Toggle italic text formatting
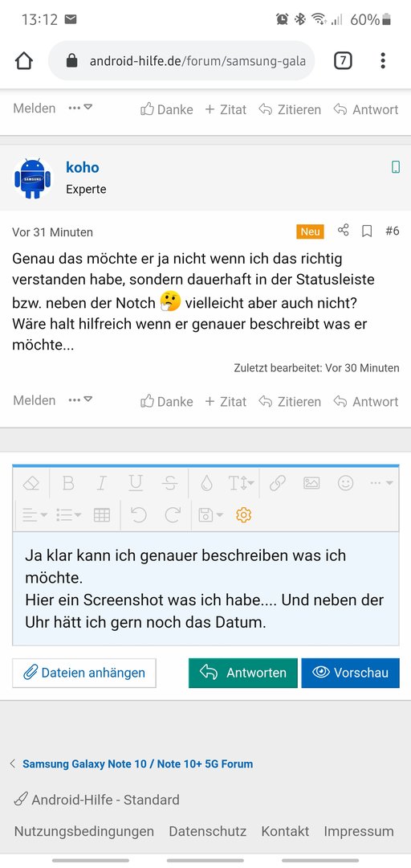The width and height of the screenshot is (411, 868). point(101,483)
